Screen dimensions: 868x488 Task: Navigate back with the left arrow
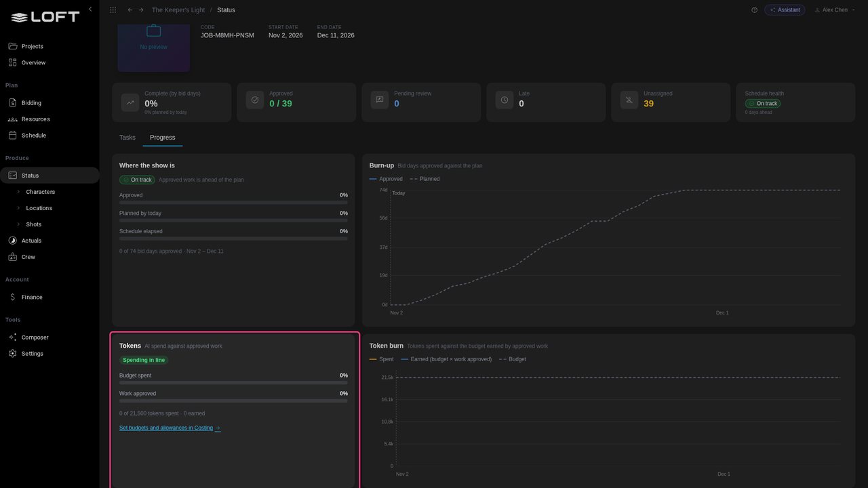(130, 10)
